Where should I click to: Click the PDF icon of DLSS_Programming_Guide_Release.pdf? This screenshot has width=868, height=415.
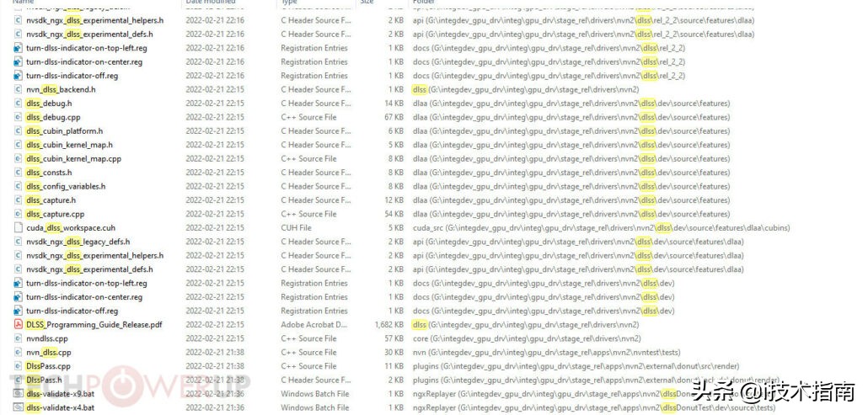[19, 325]
